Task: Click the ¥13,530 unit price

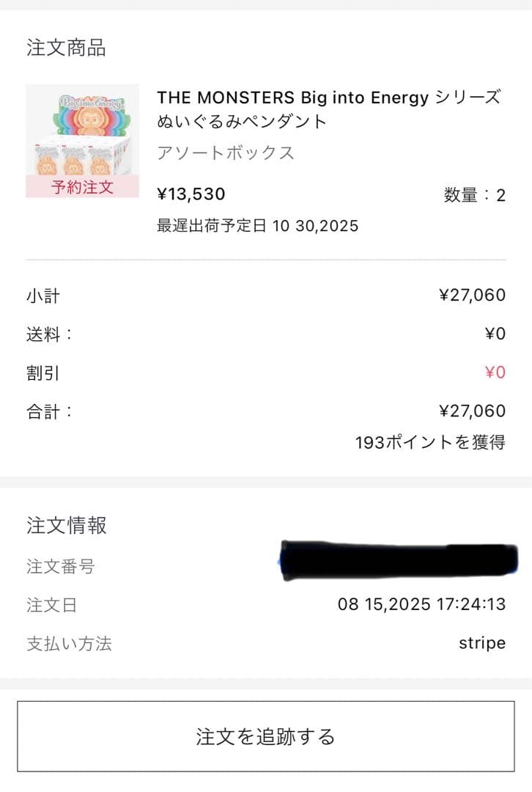Action: click(x=191, y=194)
